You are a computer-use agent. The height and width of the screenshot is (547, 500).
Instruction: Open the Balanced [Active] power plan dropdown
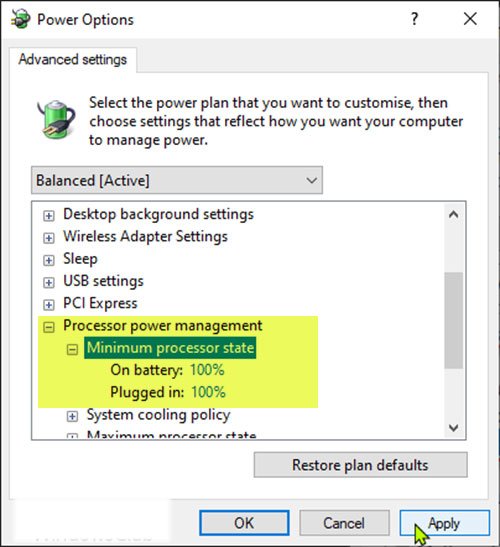coord(177,180)
